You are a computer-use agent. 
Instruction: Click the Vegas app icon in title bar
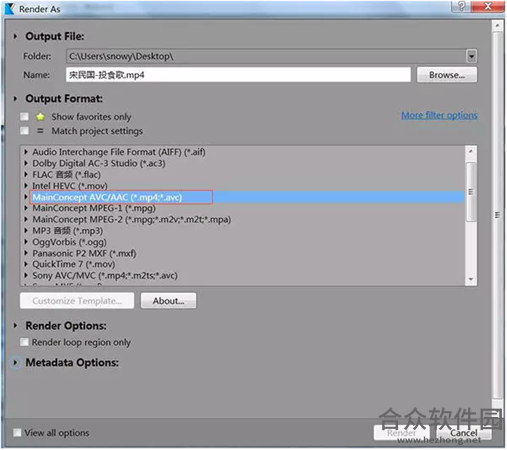point(9,9)
